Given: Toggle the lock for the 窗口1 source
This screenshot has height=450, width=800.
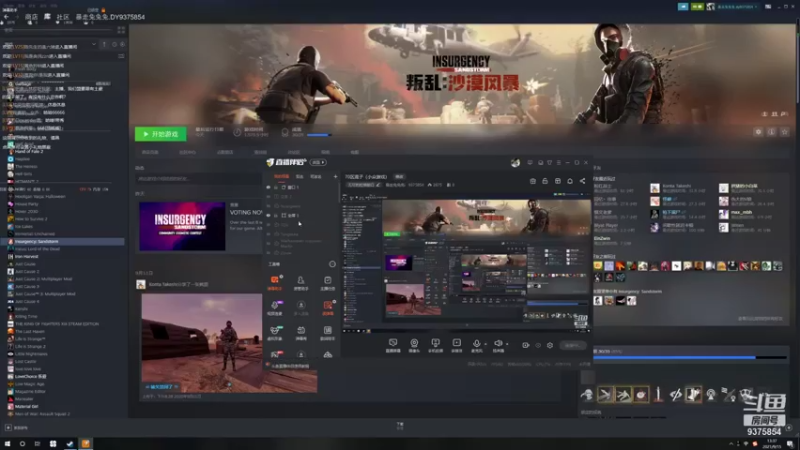Looking at the screenshot, I should click(x=276, y=187).
